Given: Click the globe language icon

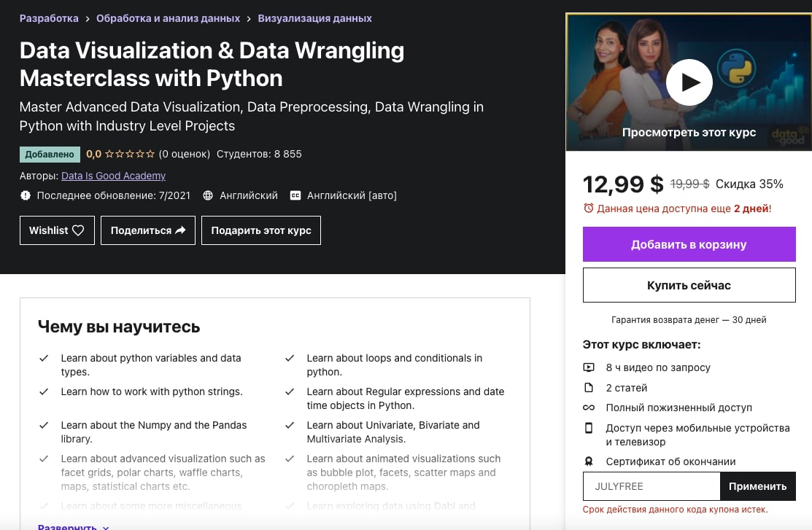Looking at the screenshot, I should coord(208,195).
